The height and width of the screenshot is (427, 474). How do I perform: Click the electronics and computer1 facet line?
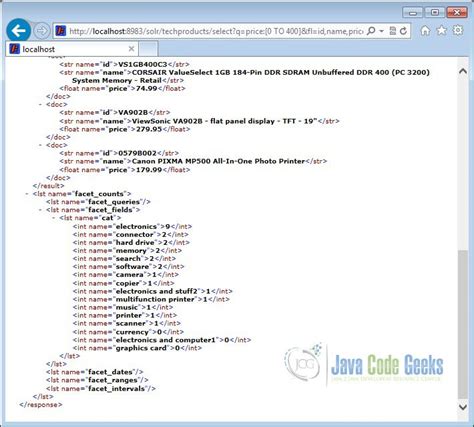click(x=162, y=340)
